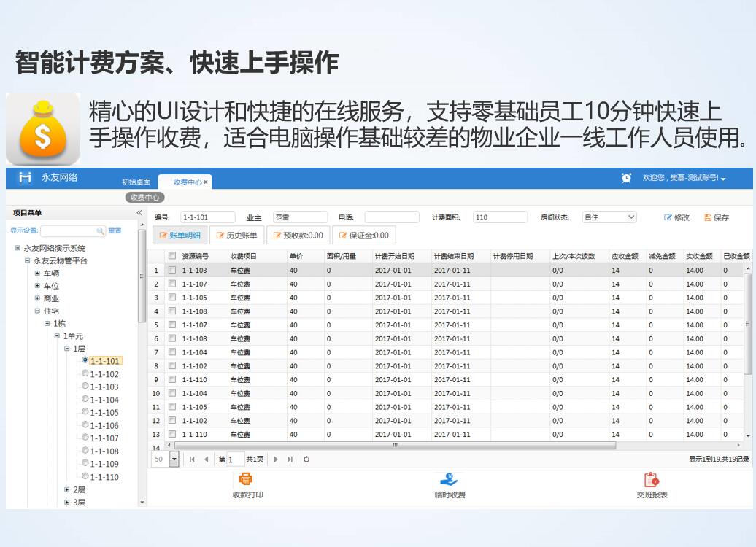Open the 历史账单 tab
756x547 pixels.
(237, 236)
